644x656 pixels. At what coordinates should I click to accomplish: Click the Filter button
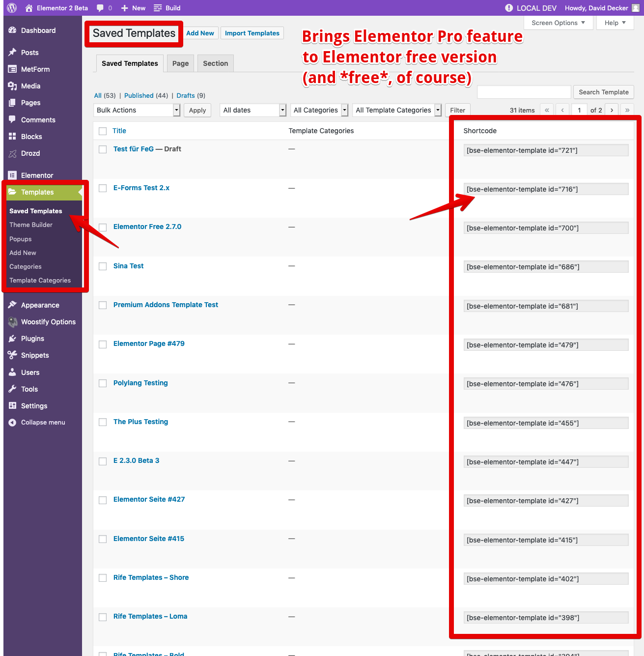(x=458, y=110)
